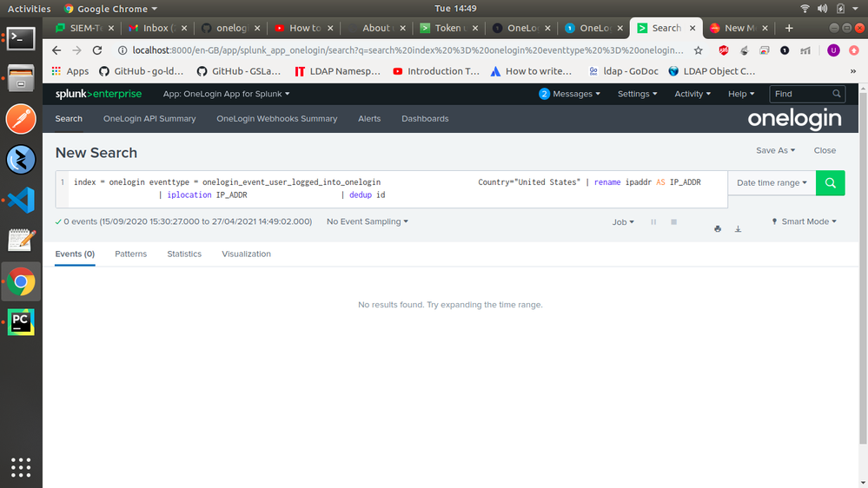Open Visual Studio Code from dock
868x488 pixels.
(21, 200)
